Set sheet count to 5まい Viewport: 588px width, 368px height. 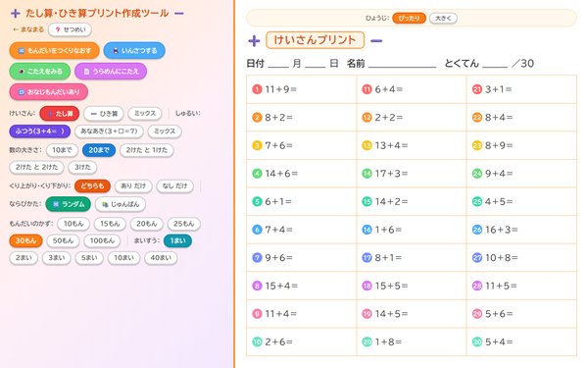click(x=89, y=258)
